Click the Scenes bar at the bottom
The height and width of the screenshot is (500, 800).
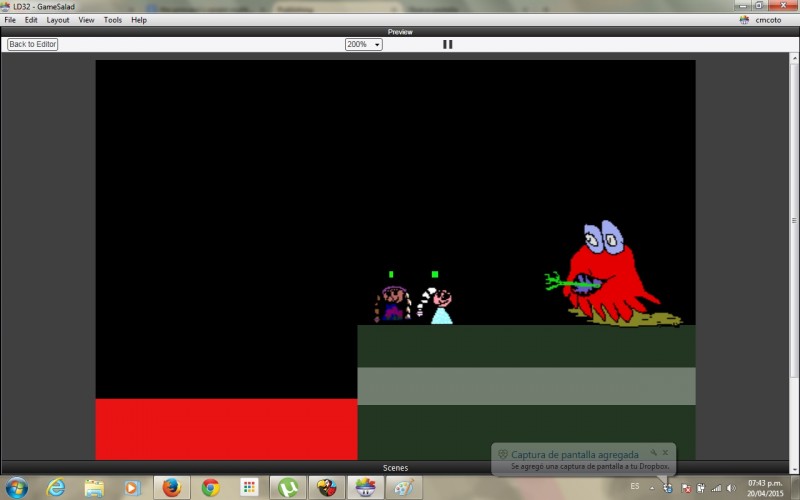(395, 467)
